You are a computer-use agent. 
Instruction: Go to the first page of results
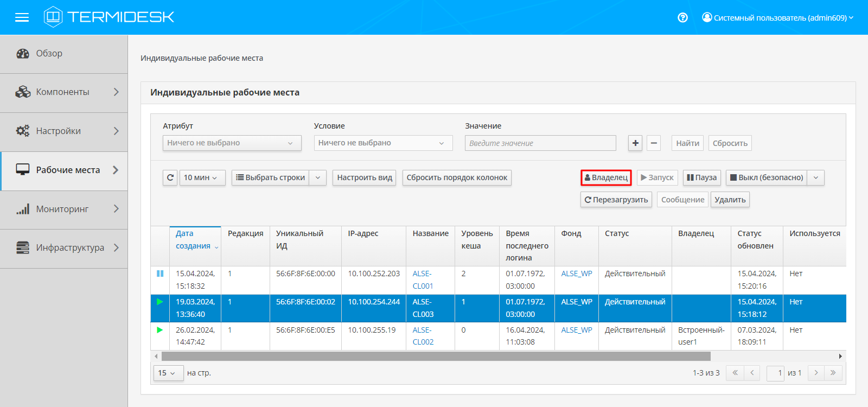[x=735, y=373]
